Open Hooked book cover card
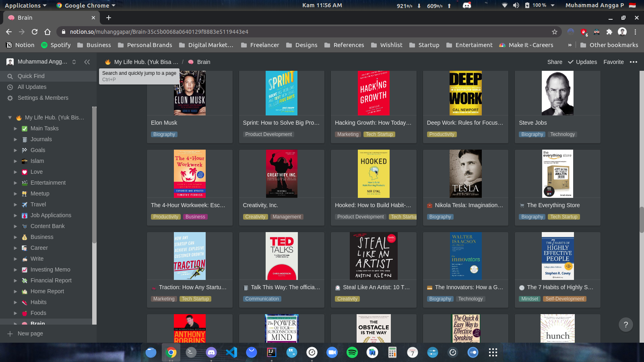The width and height of the screenshot is (644, 362). (x=374, y=174)
